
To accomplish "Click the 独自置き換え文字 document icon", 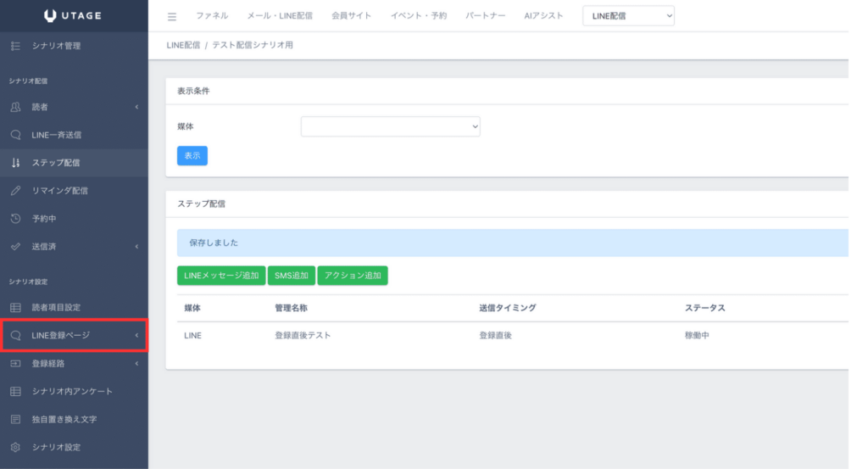I will (15, 419).
